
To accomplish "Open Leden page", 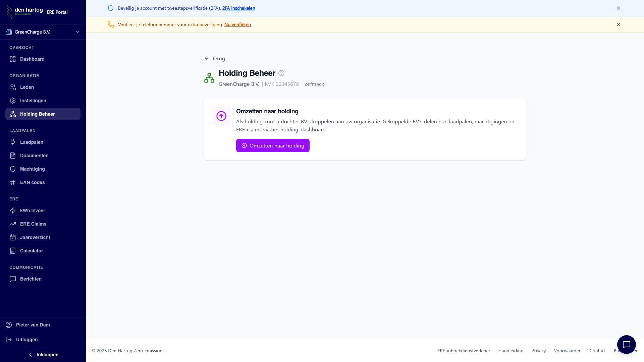I will (x=43, y=87).
